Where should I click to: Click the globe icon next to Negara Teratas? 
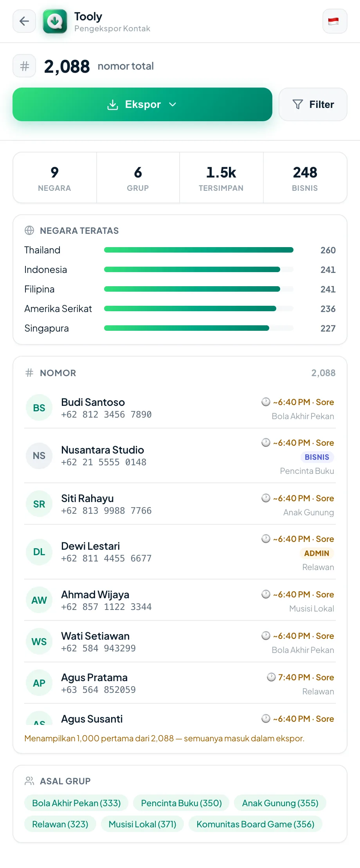29,230
